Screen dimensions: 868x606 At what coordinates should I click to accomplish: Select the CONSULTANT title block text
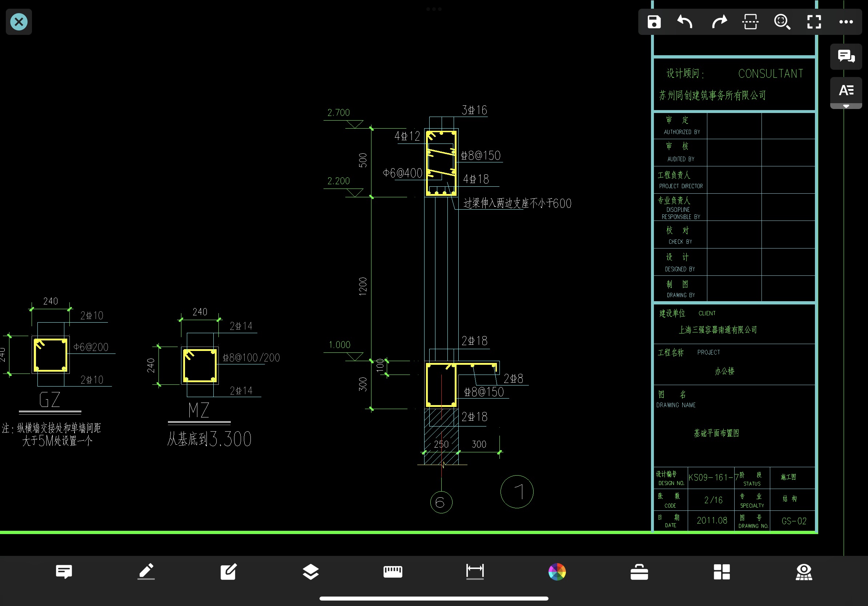point(771,73)
